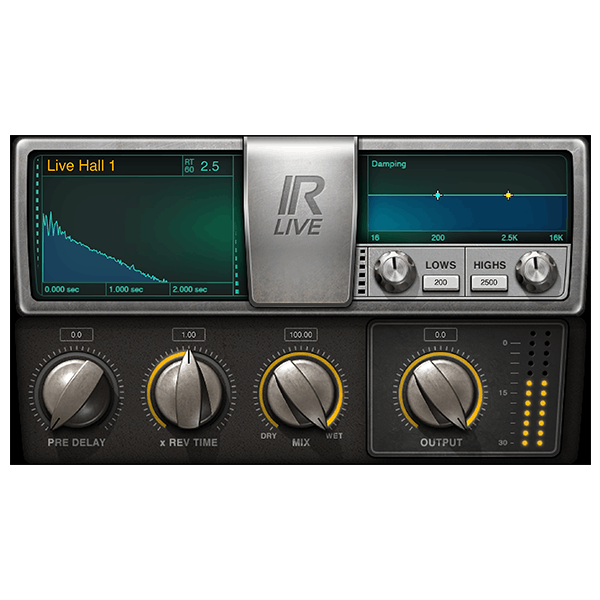Select the Pre Delay value box
Viewport: 600px width, 600px height.
click(x=76, y=334)
